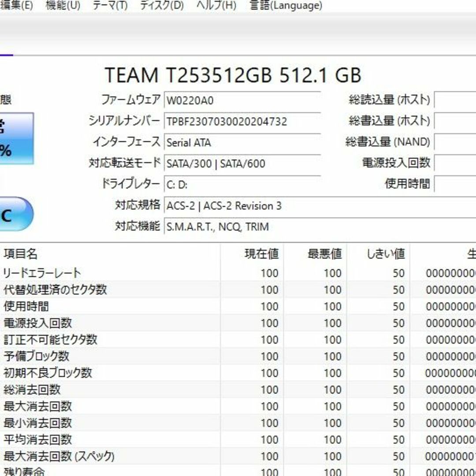Click threshold 50 of リードエラーレート row
The height and width of the screenshot is (476, 476).
pos(398,274)
